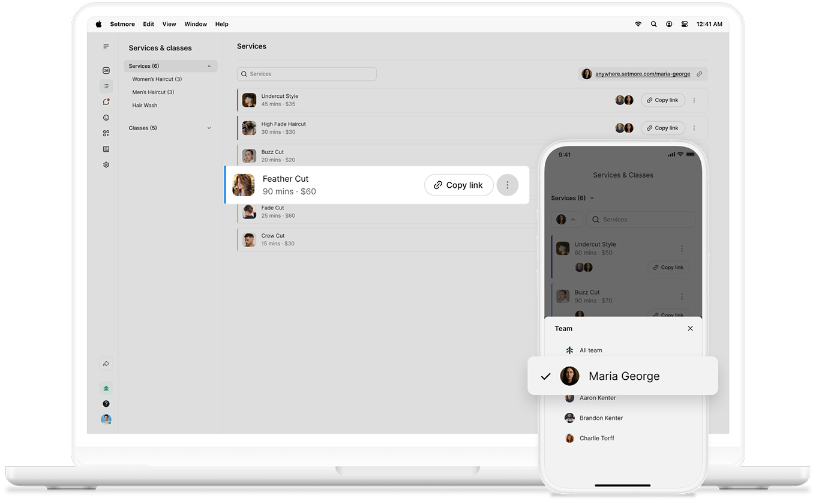Copy the booking page URL via link icon
This screenshot has width=816, height=504.
[700, 74]
